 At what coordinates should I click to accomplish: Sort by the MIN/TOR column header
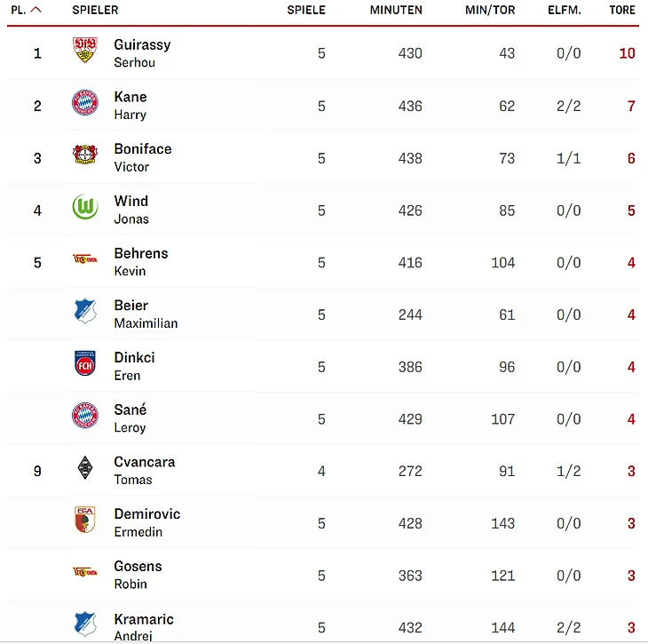[490, 10]
